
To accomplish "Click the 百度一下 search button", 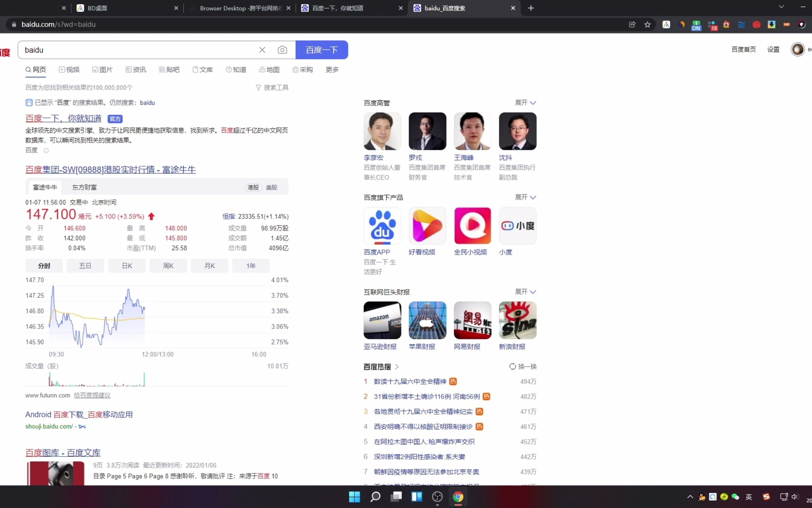I will click(322, 50).
